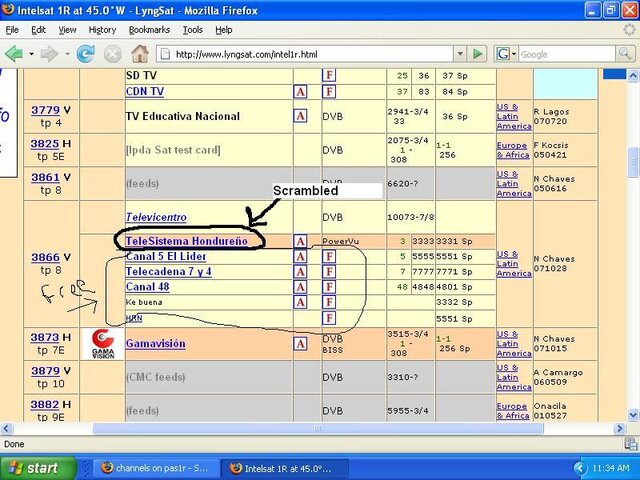Click the grey Forward arrow button
640x480 pixels.
[x=49, y=54]
